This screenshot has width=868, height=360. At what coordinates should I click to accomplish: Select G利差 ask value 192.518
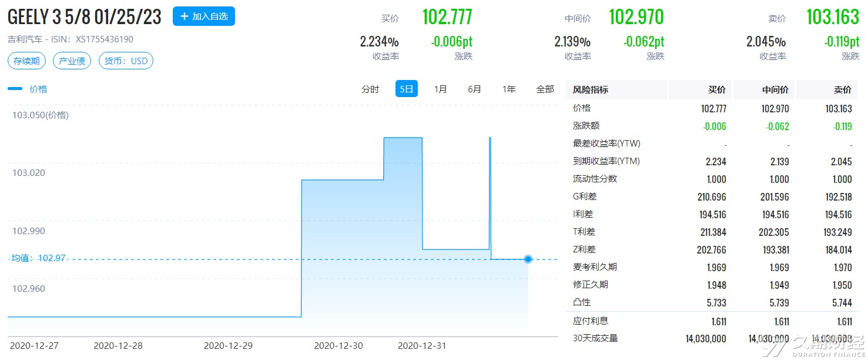839,196
